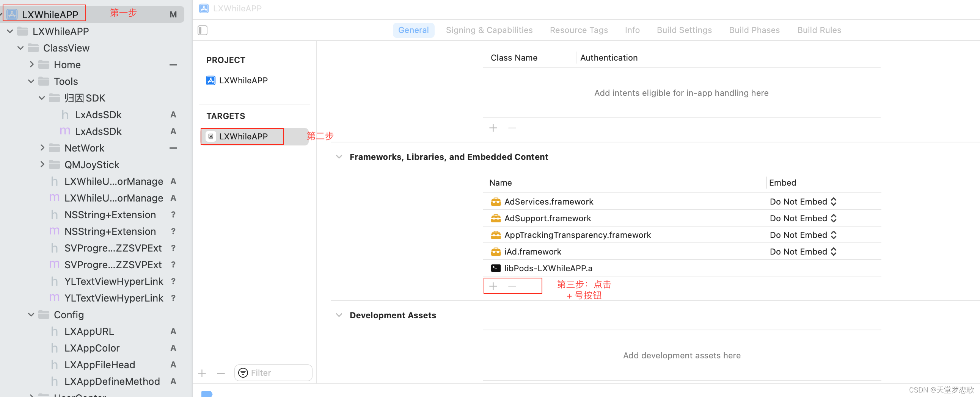980x397 pixels.
Task: Expand the NetWork folder
Action: 42,148
